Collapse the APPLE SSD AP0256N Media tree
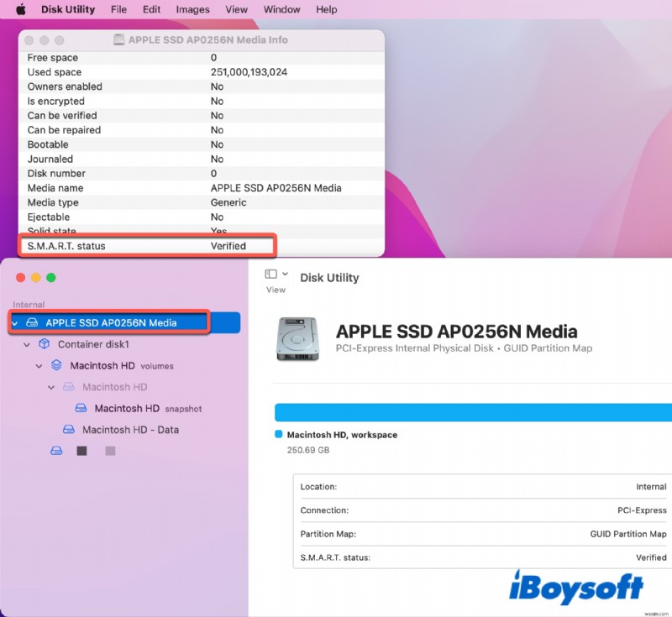Viewport: 672px width, 617px height. (15, 322)
